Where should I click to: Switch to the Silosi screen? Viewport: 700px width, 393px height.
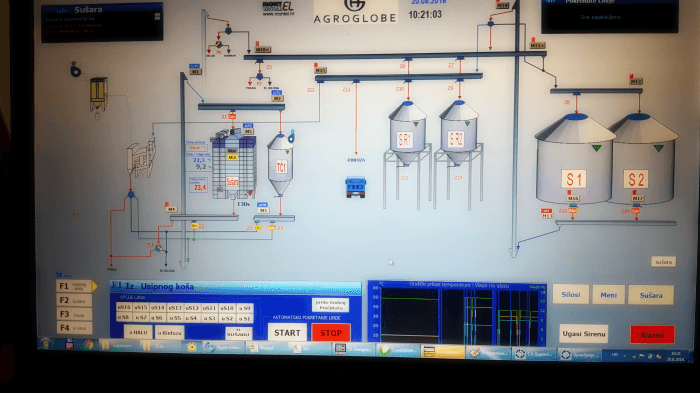pos(571,295)
